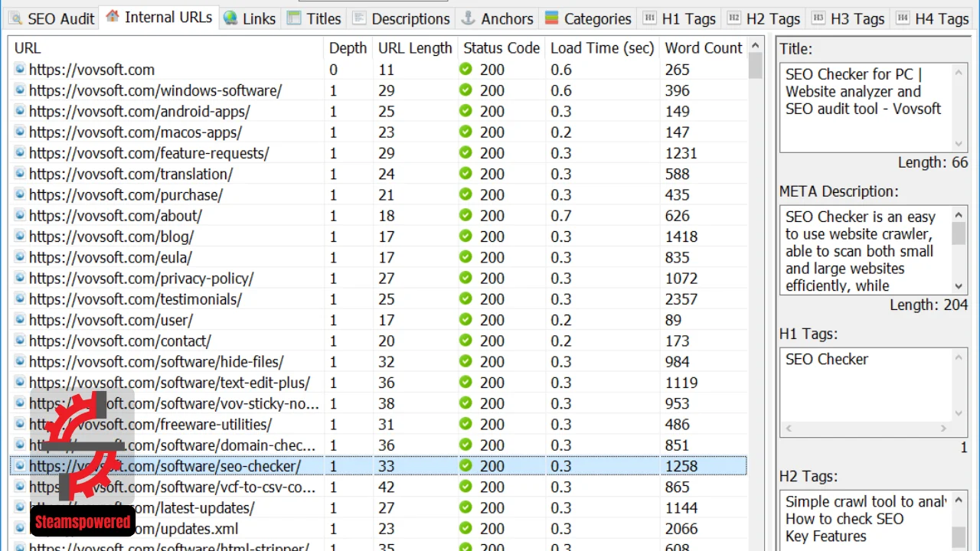
Task: Open the H4 Tags tab
Action: point(932,18)
